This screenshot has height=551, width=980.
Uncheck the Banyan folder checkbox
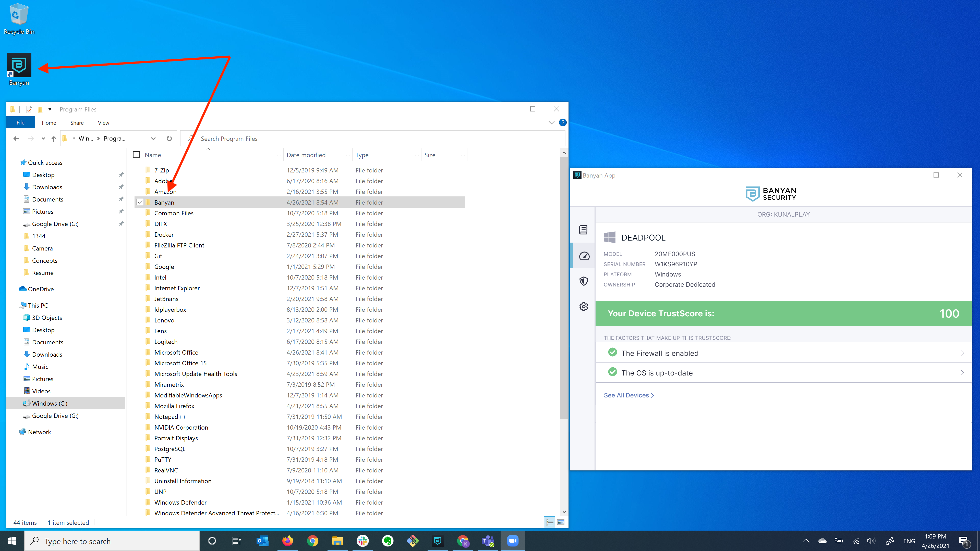click(140, 202)
